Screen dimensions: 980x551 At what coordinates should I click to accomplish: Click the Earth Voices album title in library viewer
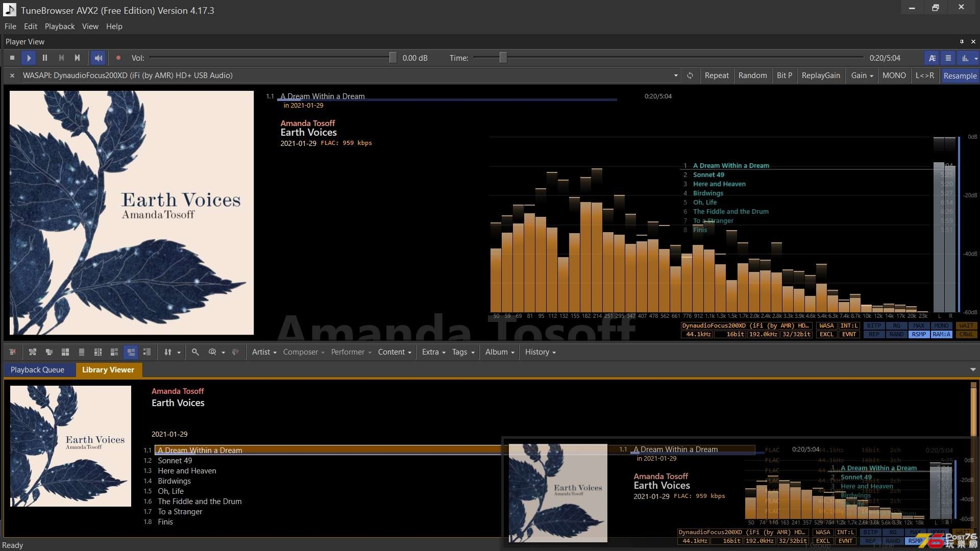pos(178,403)
